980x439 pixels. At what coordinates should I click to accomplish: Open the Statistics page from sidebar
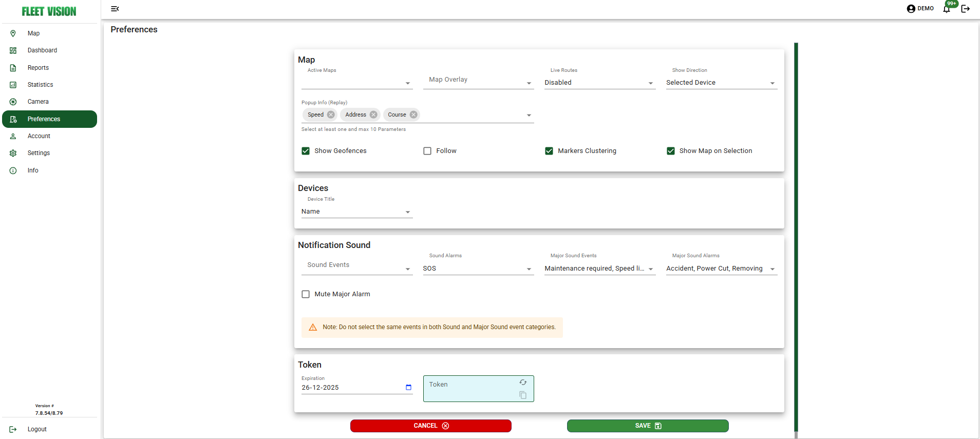click(40, 85)
